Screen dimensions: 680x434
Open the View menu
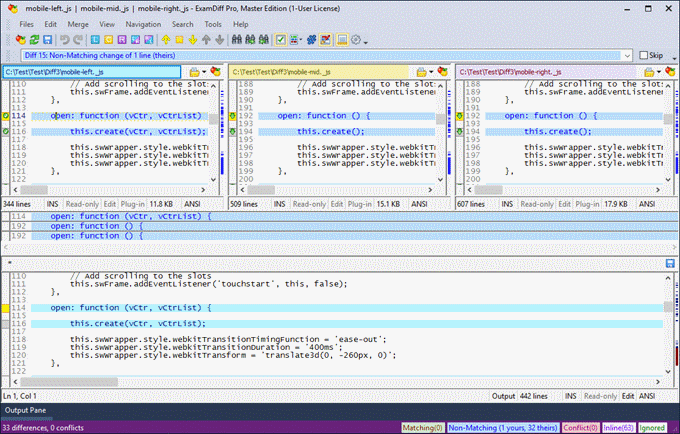tap(107, 24)
